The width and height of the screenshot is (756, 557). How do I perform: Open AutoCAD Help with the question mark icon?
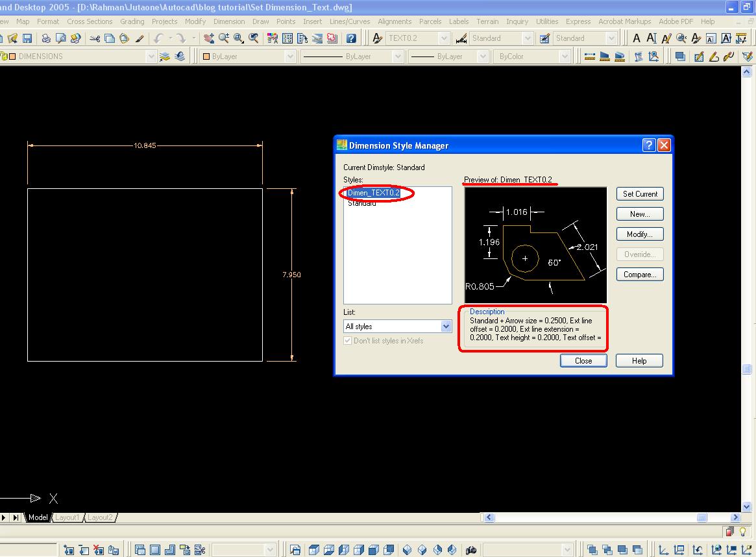pos(352,38)
